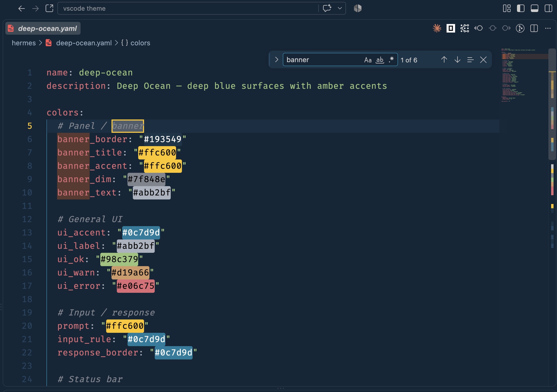Click the 'input_rule' key
557x392 pixels.
(84, 339)
